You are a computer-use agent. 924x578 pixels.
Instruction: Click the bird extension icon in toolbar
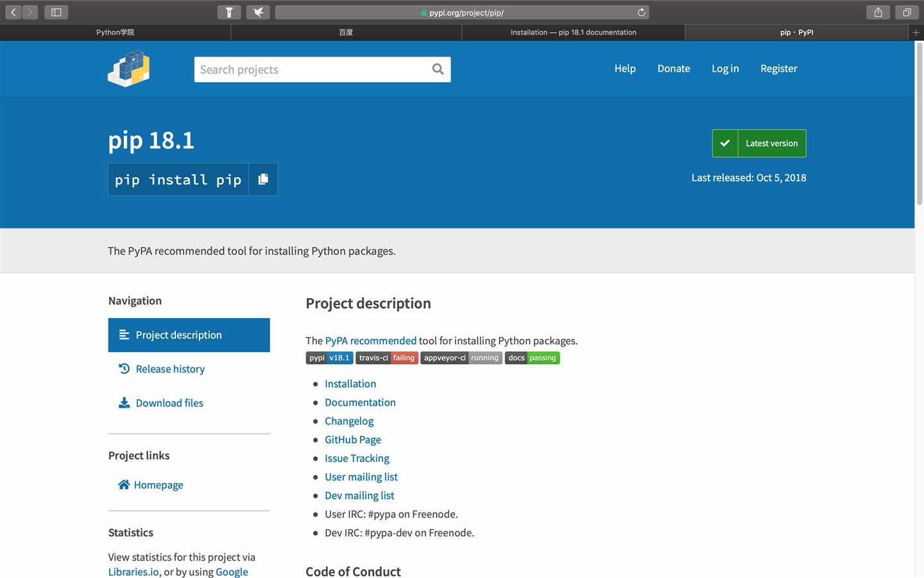[258, 12]
